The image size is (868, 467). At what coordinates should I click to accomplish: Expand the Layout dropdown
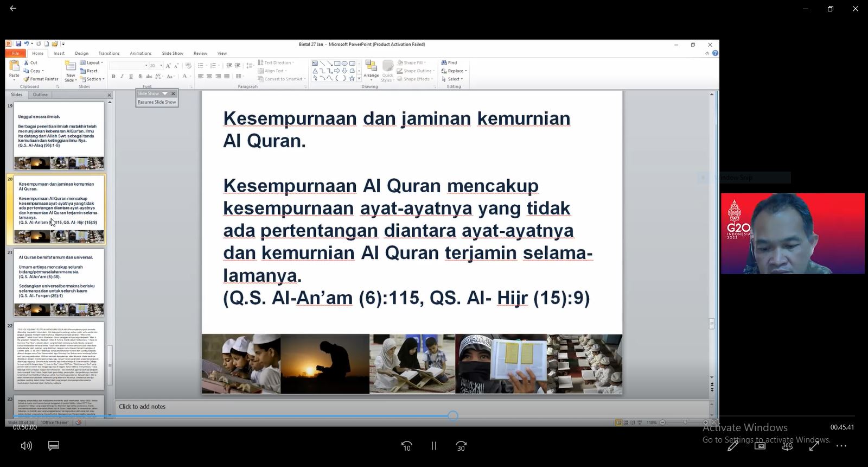(92, 63)
